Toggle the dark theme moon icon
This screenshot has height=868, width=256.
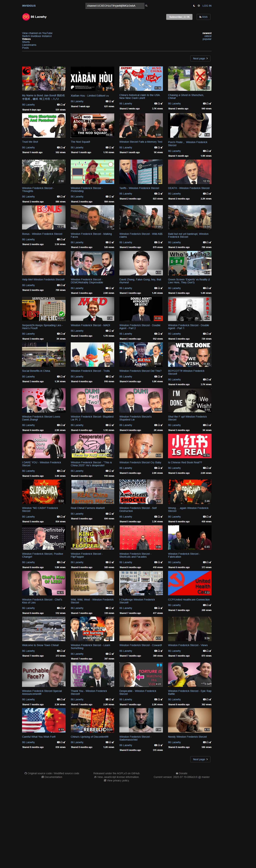pos(194,6)
